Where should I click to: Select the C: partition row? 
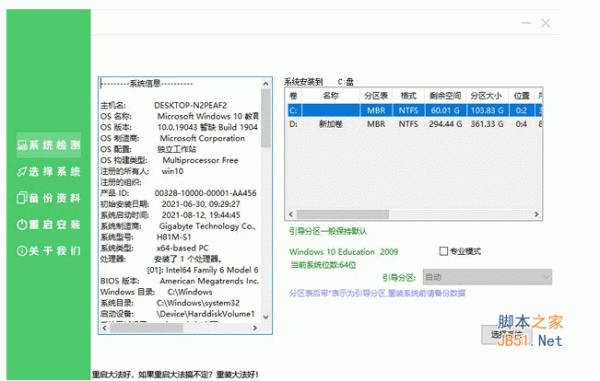[414, 111]
